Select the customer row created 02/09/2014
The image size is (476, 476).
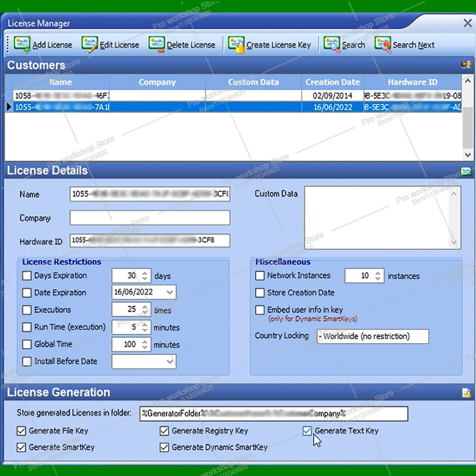[237, 96]
